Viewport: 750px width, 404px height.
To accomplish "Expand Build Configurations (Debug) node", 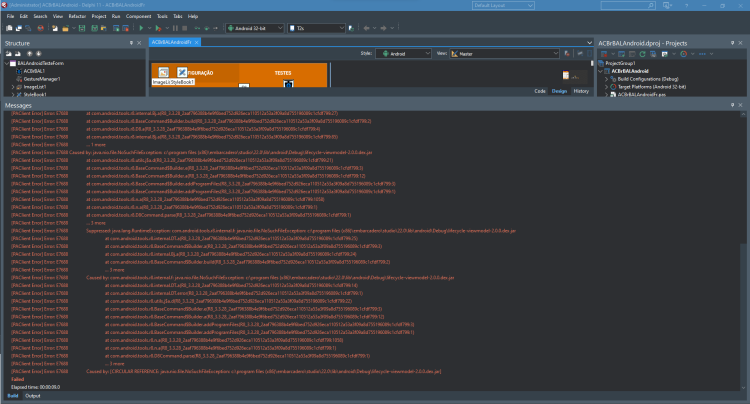I will pos(607,79).
